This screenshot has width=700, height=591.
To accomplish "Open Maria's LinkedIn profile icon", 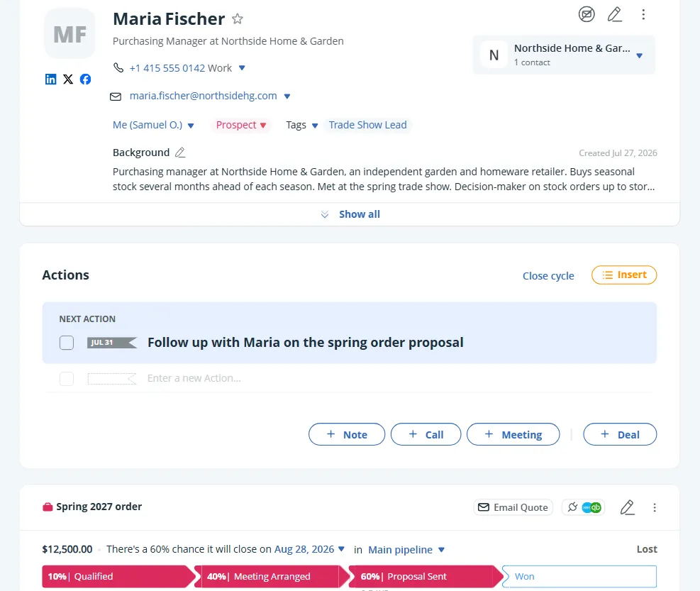I will (51, 79).
